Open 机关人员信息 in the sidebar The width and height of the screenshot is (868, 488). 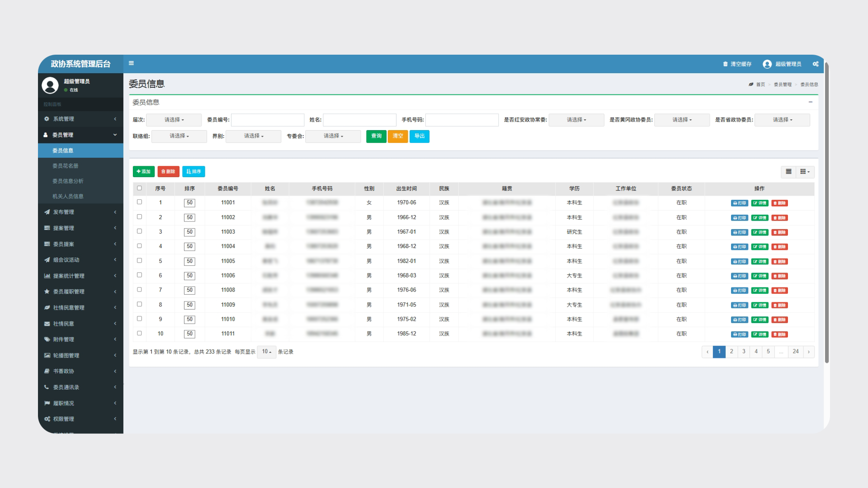[80, 197]
